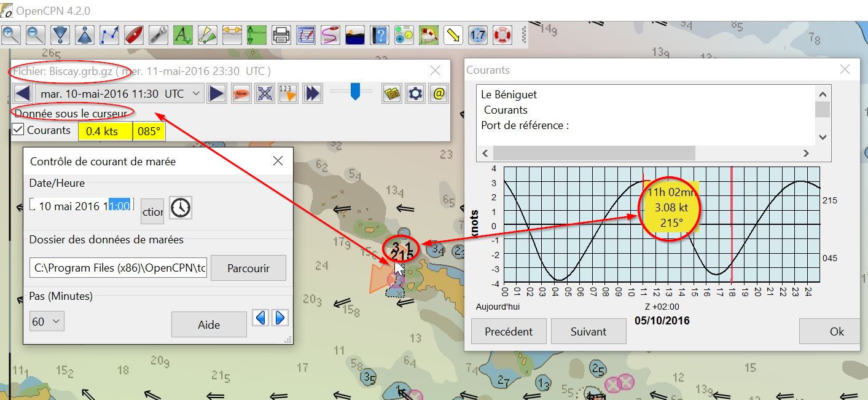This screenshot has width=868, height=400.
Task: Toggle chart text display (green A icon)
Action: (x=183, y=34)
